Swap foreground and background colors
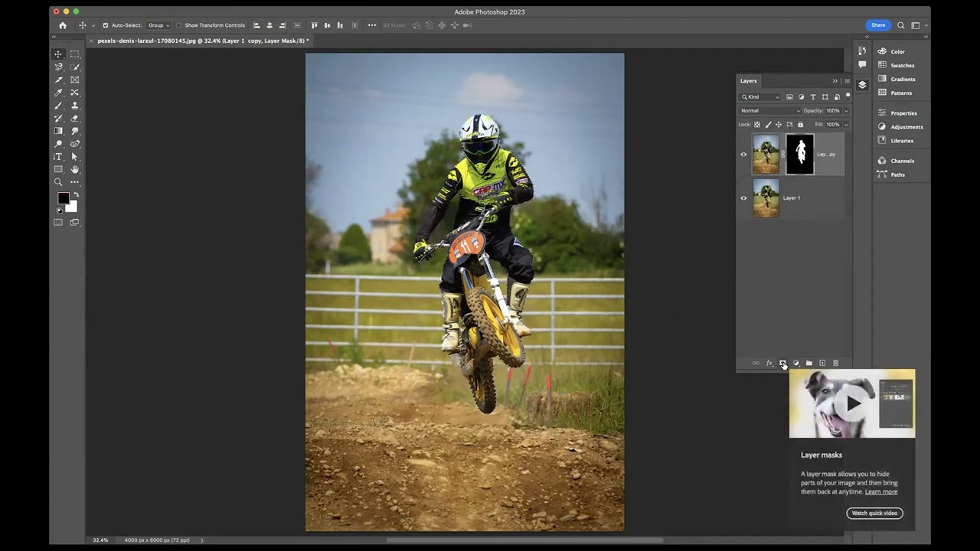 75,194
